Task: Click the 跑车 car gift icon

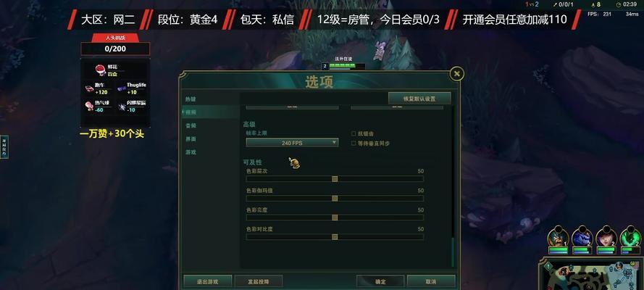Action: (89, 88)
